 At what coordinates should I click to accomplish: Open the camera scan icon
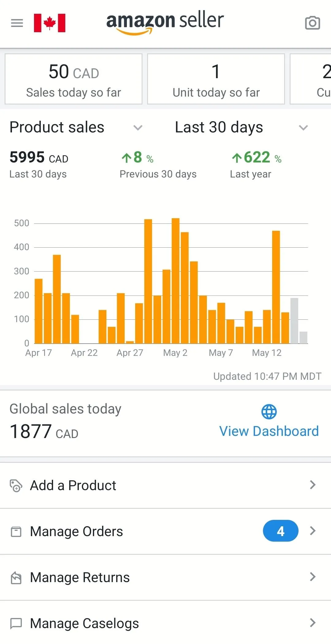click(x=312, y=23)
